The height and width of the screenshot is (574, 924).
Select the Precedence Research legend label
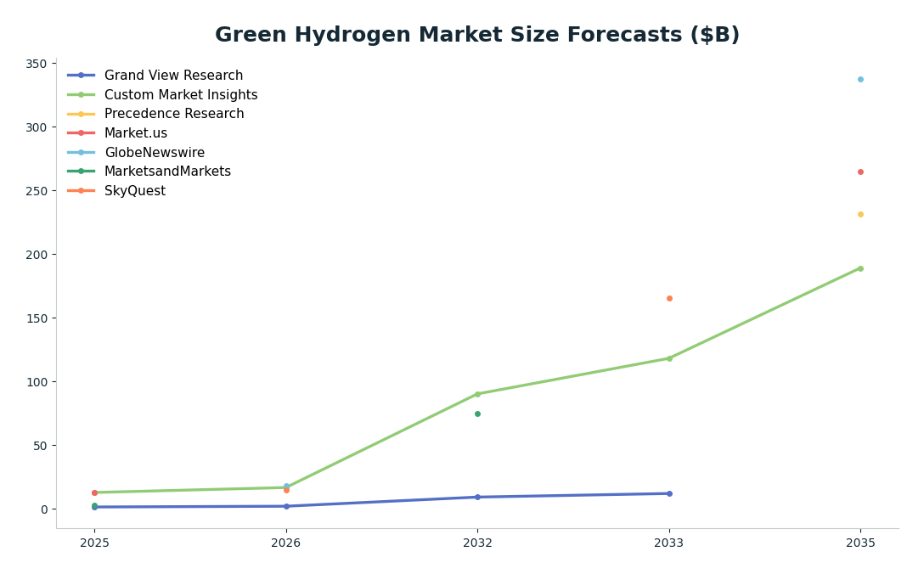174,114
